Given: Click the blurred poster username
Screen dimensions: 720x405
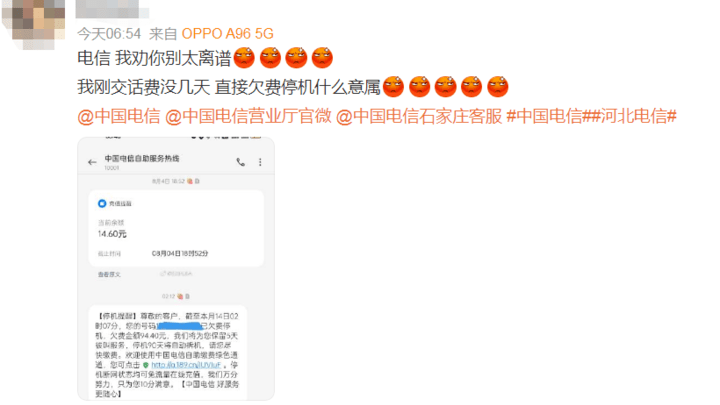Looking at the screenshot, I should click(x=112, y=9).
